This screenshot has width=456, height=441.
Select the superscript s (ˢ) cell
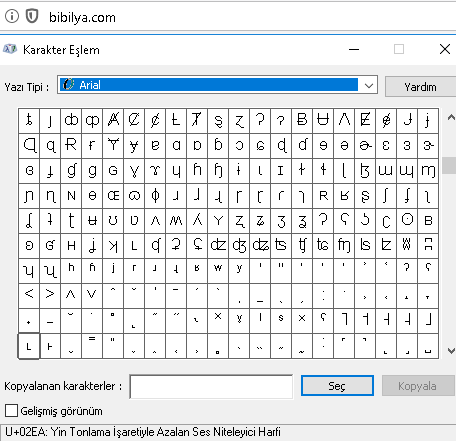(281, 321)
